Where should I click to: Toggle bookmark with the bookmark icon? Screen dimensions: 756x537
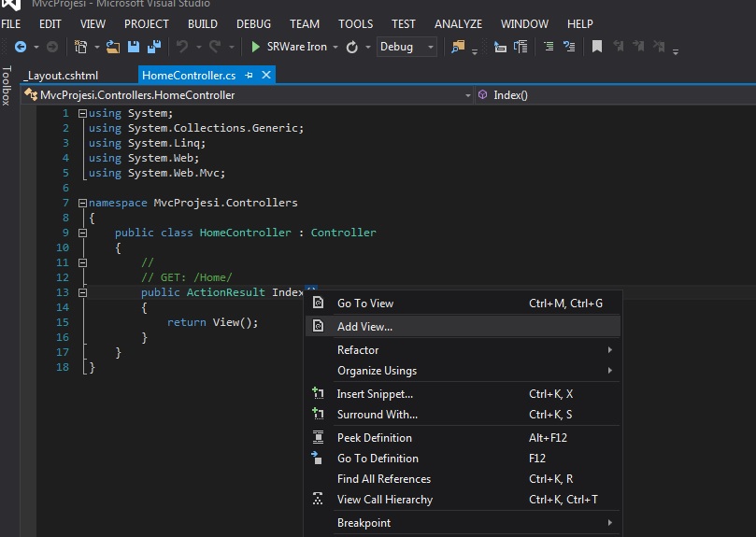597,47
